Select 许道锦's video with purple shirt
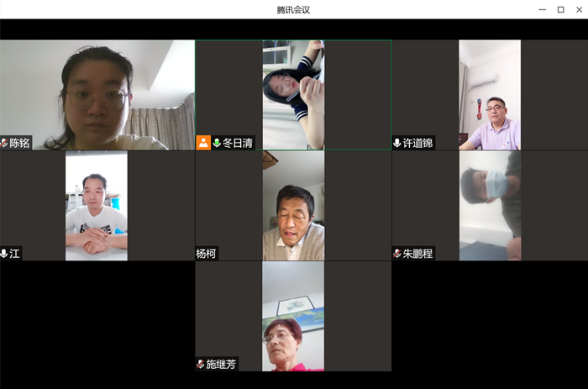This screenshot has height=389, width=588. pos(490,95)
